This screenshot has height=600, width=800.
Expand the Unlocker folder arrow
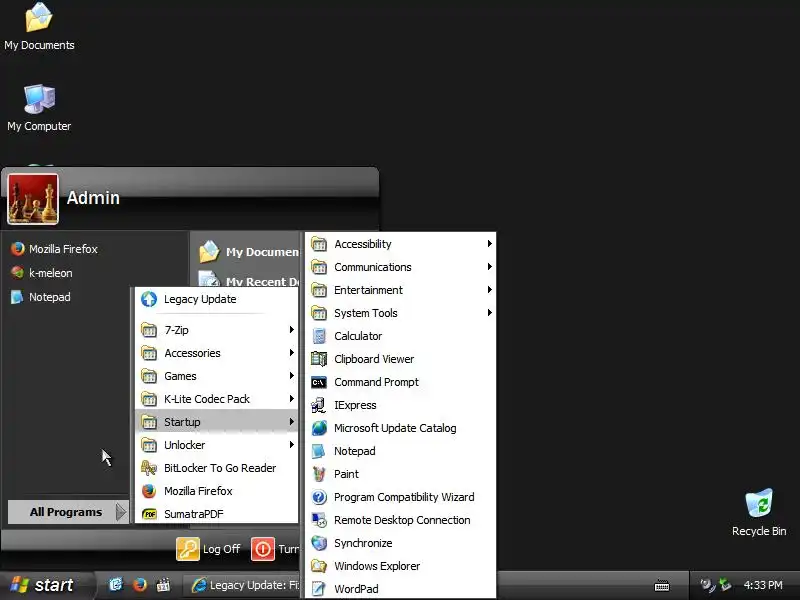coord(291,445)
